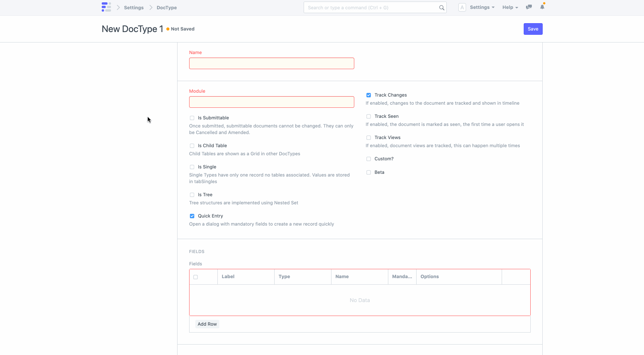Viewport: 644px width, 355px height.
Task: Enable the Is Submittable checkbox
Action: pos(192,118)
